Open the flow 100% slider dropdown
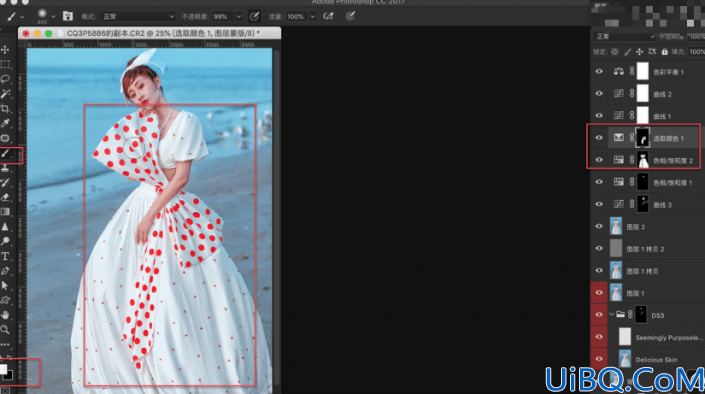Image resolution: width=705 pixels, height=394 pixels. coord(312,17)
